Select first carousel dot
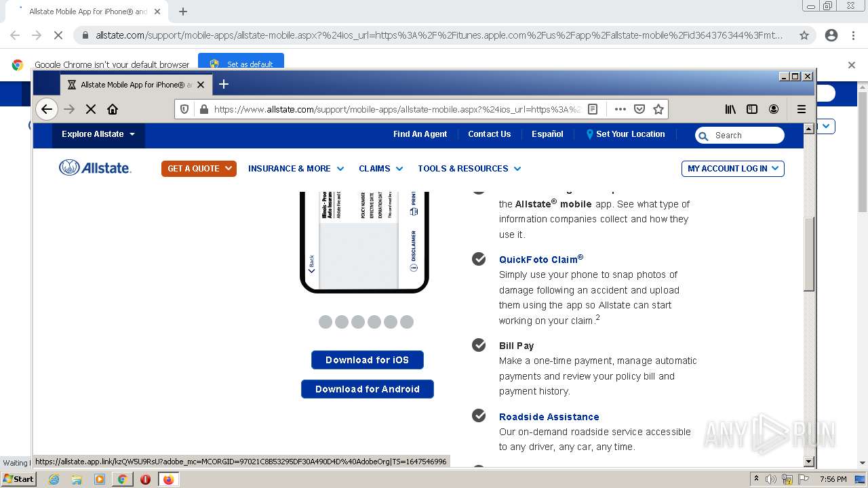Screen dimensions: 868x488 325,322
